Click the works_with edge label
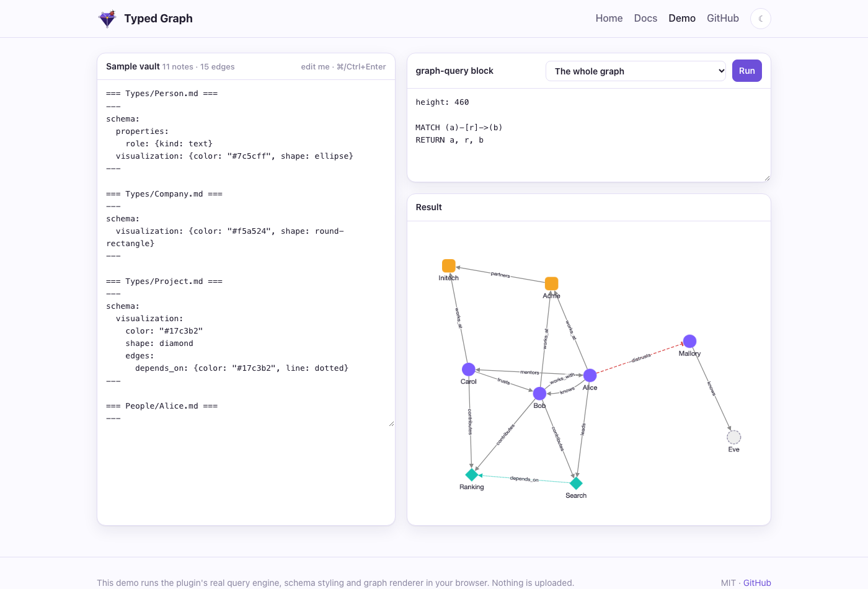868x589 pixels. (562, 379)
